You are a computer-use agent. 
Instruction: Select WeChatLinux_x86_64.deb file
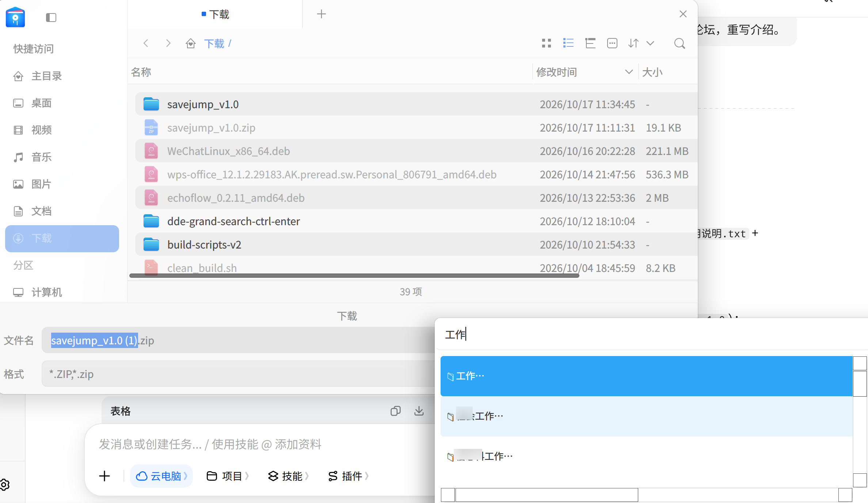[x=416, y=151]
